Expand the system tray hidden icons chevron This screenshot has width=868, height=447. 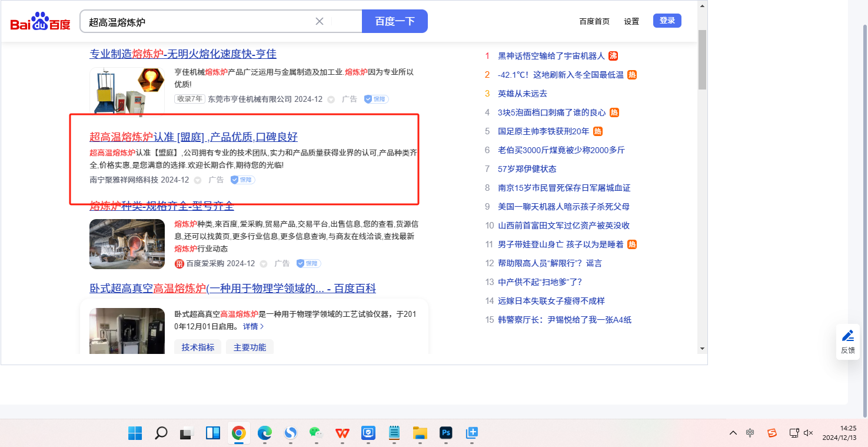tap(733, 433)
